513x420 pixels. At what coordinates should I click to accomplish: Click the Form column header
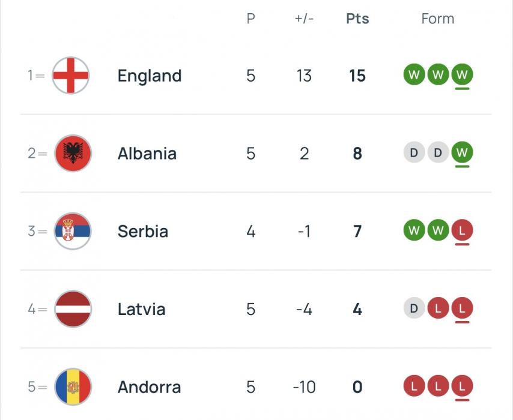pyautogui.click(x=437, y=19)
